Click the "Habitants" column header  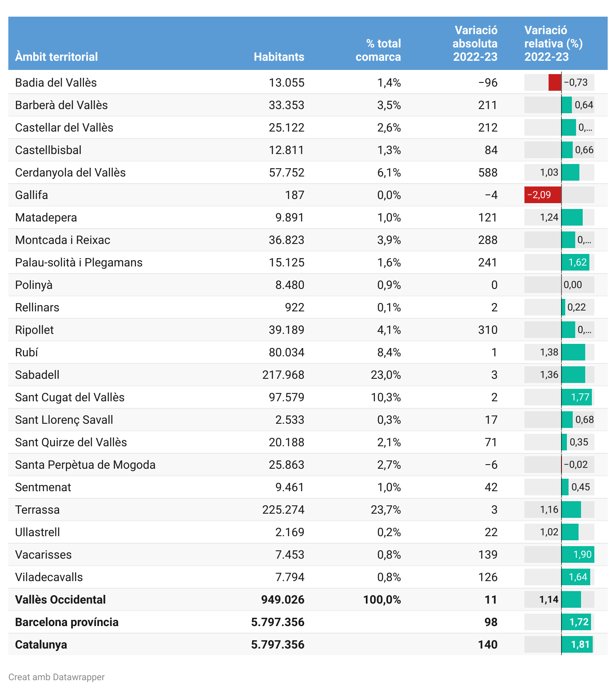tap(279, 57)
